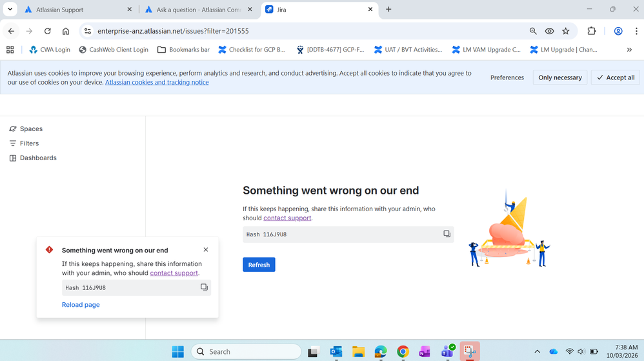This screenshot has width=644, height=361.
Task: Open LM Upgrade Chan bookmark
Action: pyautogui.click(x=563, y=50)
